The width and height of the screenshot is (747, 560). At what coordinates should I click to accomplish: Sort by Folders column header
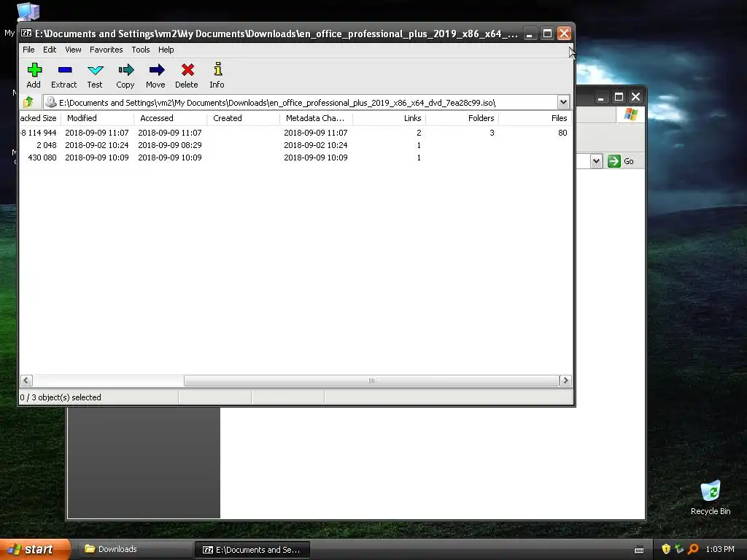coord(462,118)
